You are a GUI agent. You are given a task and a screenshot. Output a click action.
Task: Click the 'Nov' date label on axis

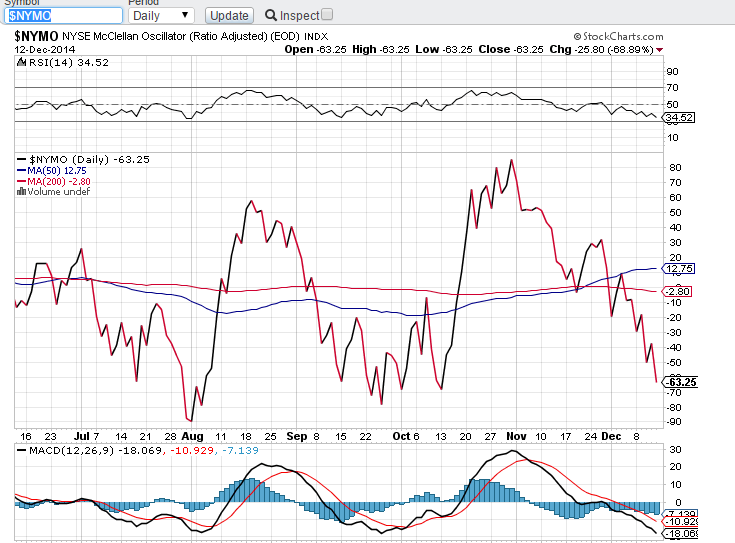click(x=517, y=436)
